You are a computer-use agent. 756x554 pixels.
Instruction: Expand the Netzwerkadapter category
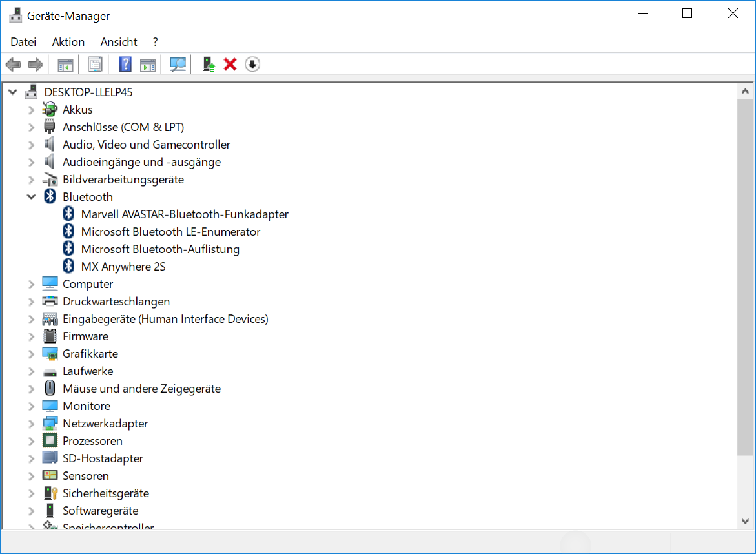coord(31,424)
